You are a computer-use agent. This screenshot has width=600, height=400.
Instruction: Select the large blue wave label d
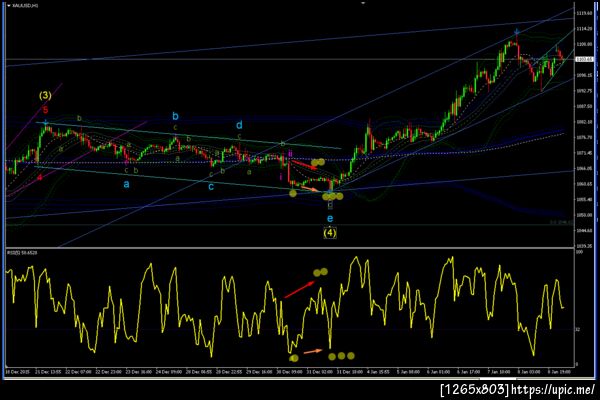click(x=239, y=125)
